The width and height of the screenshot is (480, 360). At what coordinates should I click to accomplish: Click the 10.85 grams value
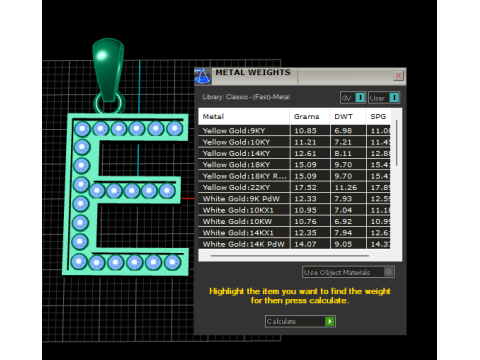pyautogui.click(x=305, y=131)
